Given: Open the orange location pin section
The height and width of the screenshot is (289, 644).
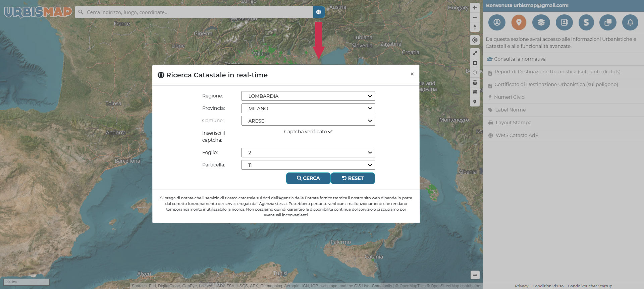Looking at the screenshot, I should pos(519,22).
